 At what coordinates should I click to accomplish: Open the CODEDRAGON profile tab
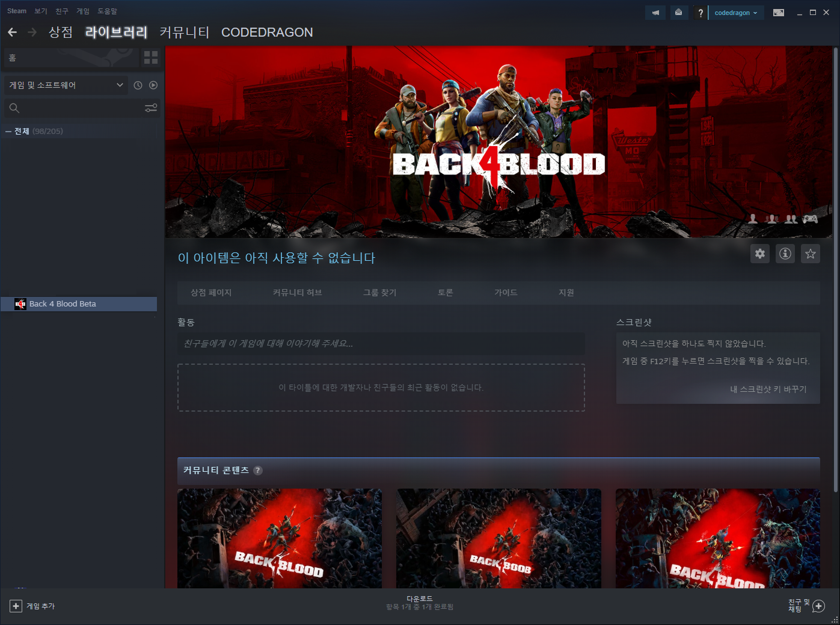267,32
